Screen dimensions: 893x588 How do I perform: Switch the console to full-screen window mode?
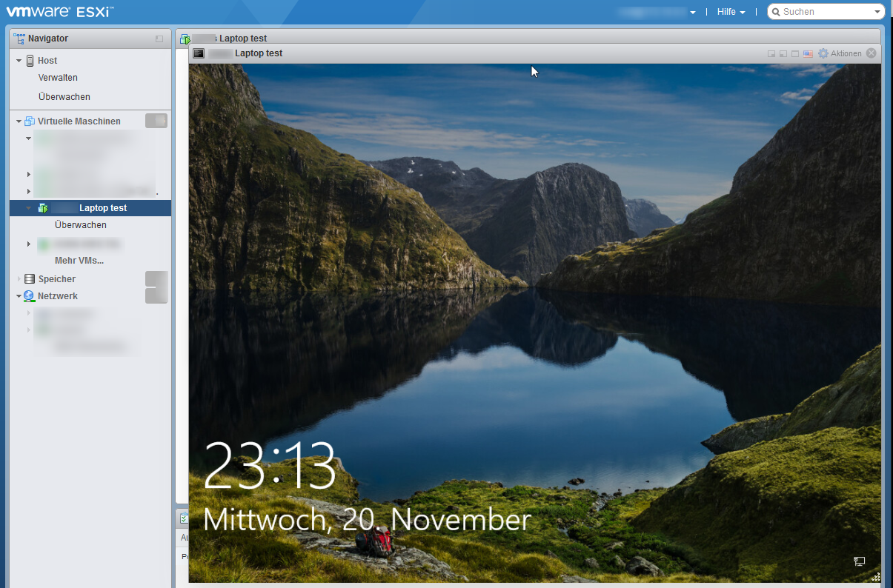click(795, 53)
